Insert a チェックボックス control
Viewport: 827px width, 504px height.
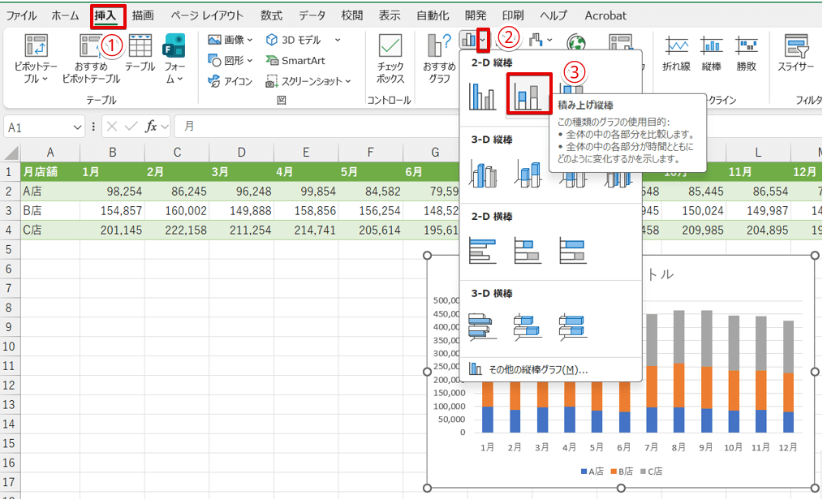pyautogui.click(x=390, y=57)
